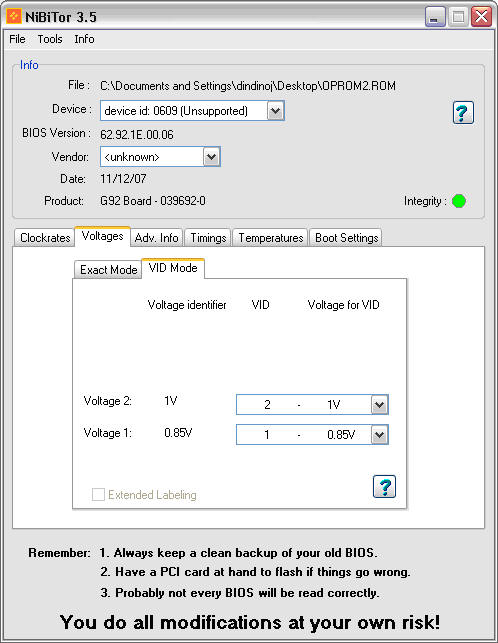Switch to the Clockrates tab
498x643 pixels.
click(x=45, y=238)
